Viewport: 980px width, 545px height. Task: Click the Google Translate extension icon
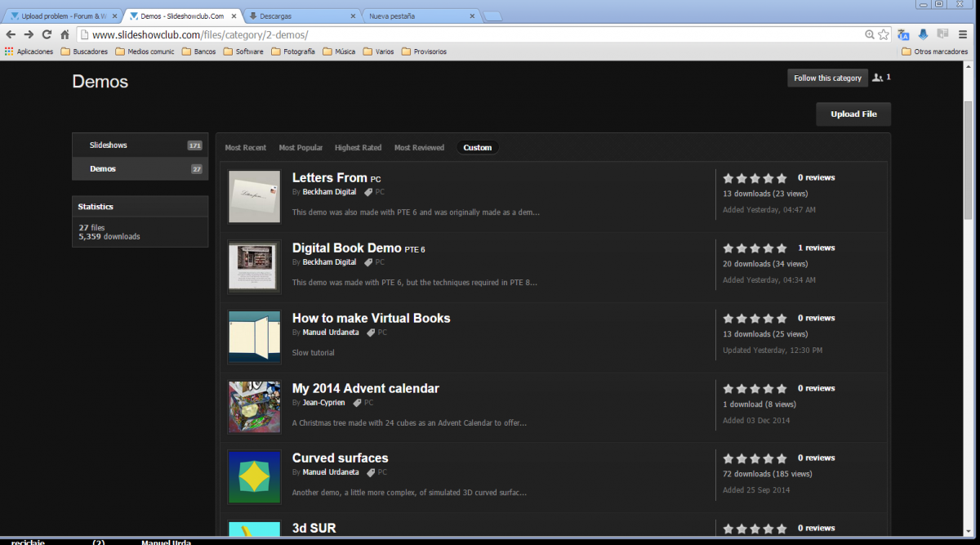(903, 34)
